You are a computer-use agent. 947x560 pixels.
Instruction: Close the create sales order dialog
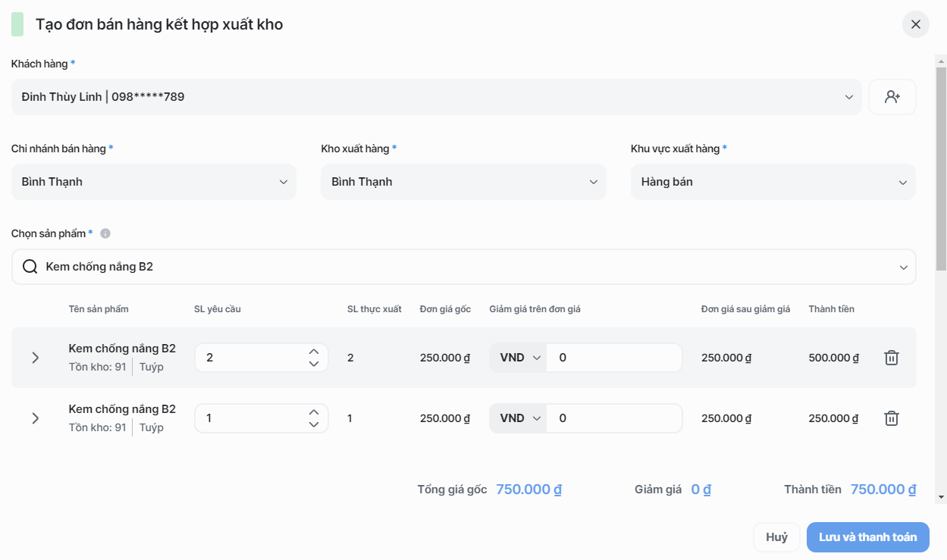915,24
